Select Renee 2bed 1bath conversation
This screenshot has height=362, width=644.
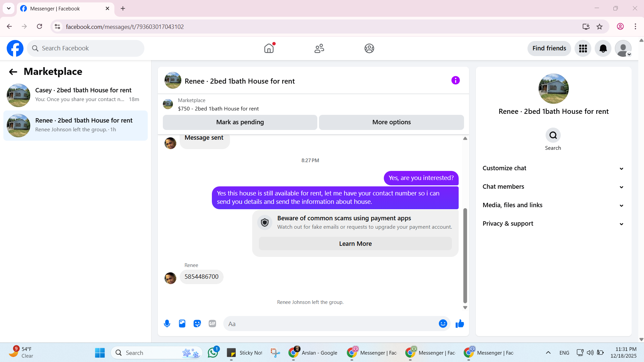[x=76, y=126]
